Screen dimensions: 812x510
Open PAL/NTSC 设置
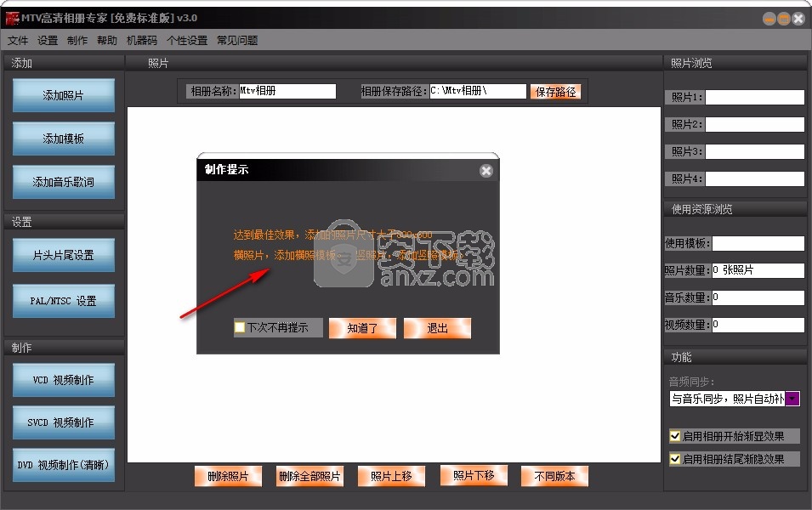coord(63,301)
